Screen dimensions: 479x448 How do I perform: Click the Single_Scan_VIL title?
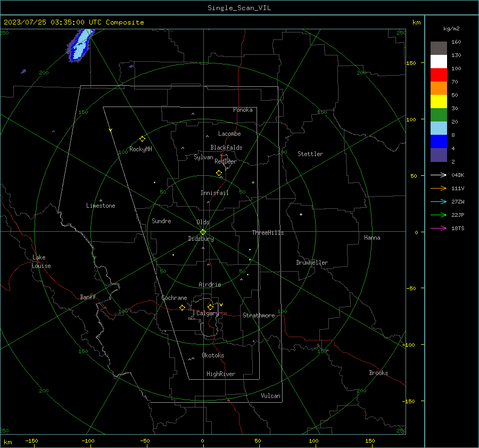tap(239, 8)
